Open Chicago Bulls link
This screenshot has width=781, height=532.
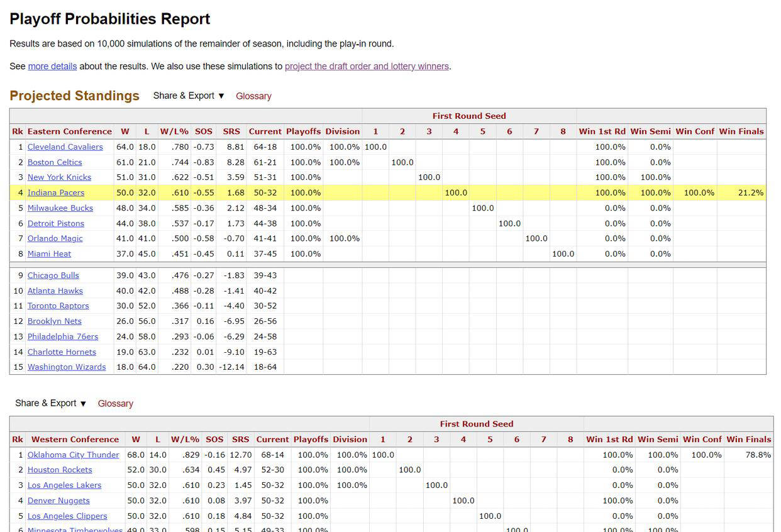[53, 275]
